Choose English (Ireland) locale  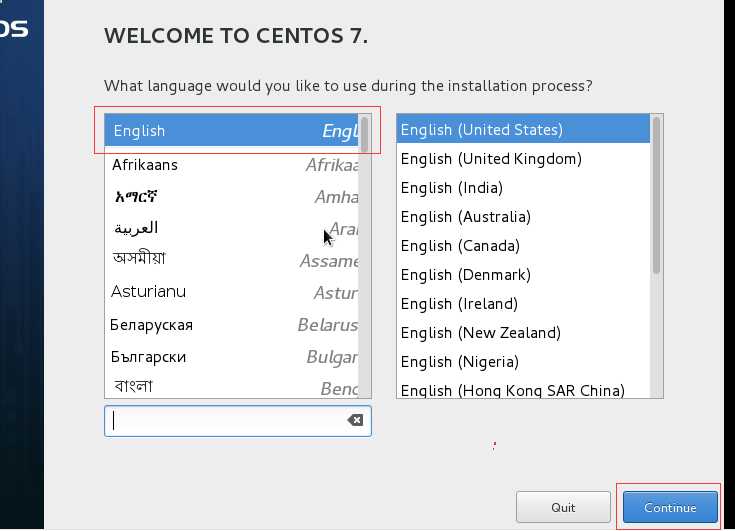pyautogui.click(x=523, y=304)
